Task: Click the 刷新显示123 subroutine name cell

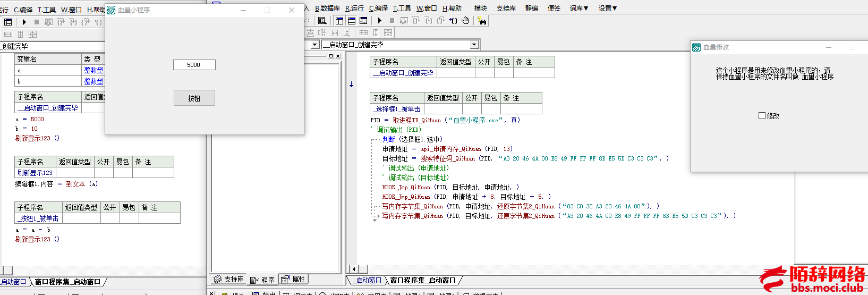Action: click(35, 173)
